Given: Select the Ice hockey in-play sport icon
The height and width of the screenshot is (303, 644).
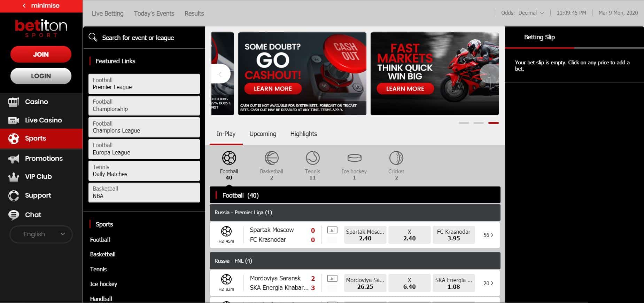Looking at the screenshot, I should pyautogui.click(x=354, y=158).
